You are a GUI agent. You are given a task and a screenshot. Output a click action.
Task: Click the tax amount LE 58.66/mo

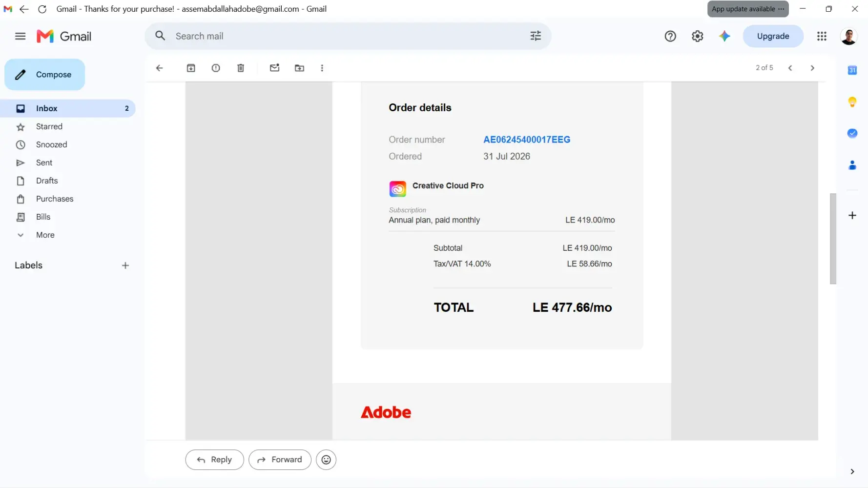[x=589, y=264]
